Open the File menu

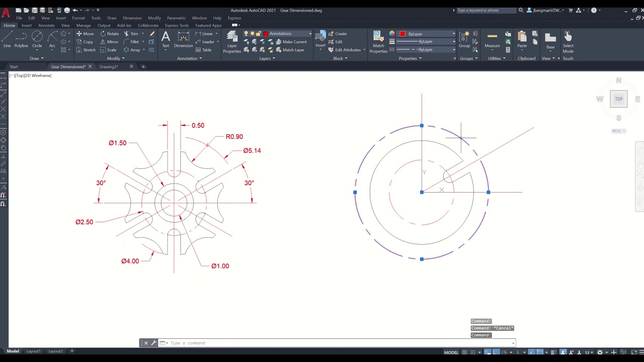[19, 18]
